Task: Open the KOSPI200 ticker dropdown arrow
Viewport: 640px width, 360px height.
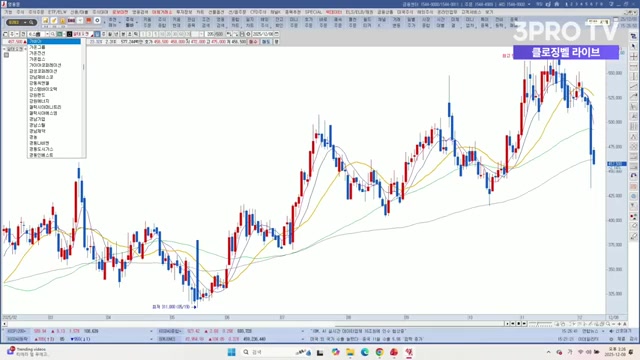Action: point(151,331)
